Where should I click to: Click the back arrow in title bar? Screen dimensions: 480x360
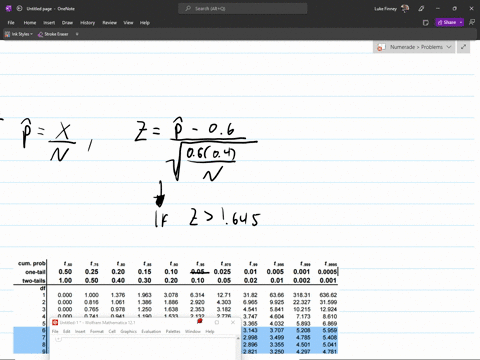(x=19, y=9)
